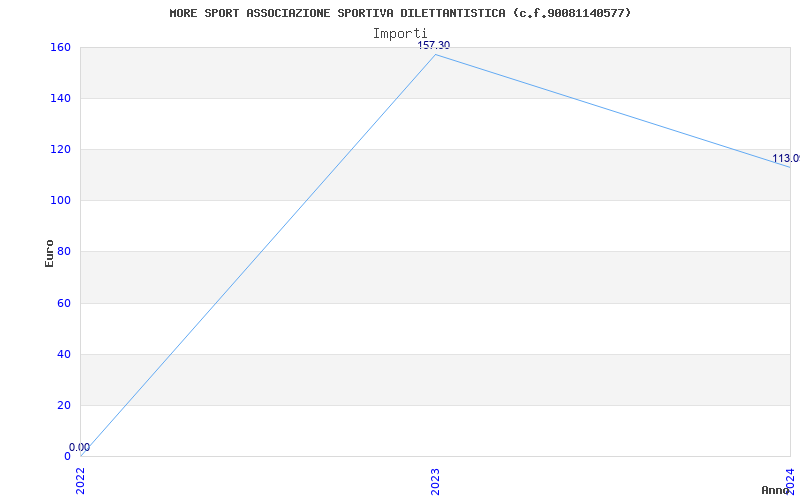Select the Euro axis title

click(x=49, y=254)
